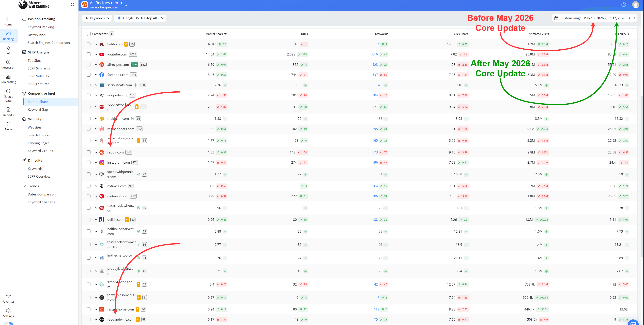Open the All keywords dropdown
Viewport: 644px width, 325px height.
tap(97, 18)
